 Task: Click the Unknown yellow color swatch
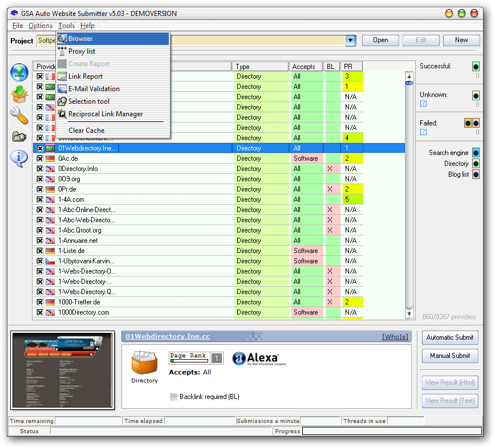click(476, 95)
